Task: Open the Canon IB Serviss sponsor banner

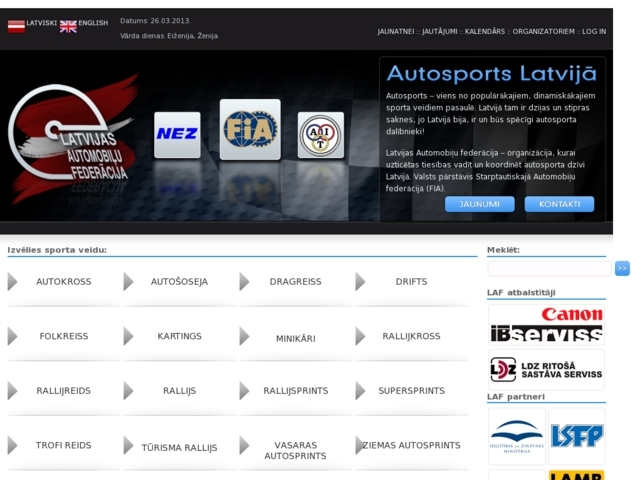Action: tap(547, 325)
